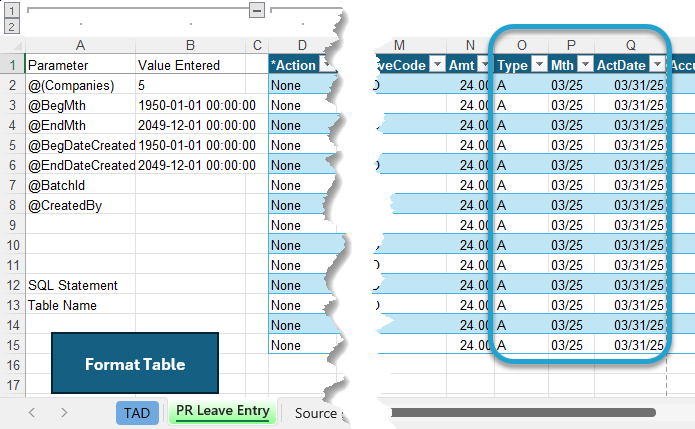Select column M header
The height and width of the screenshot is (429, 695).
pyautogui.click(x=399, y=45)
